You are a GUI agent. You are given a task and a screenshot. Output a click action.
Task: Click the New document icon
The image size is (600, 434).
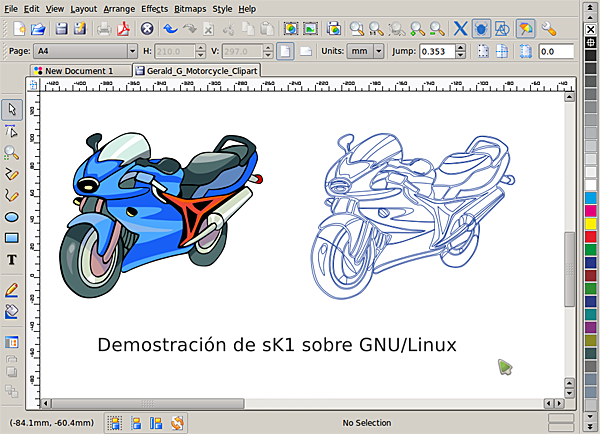[19, 29]
